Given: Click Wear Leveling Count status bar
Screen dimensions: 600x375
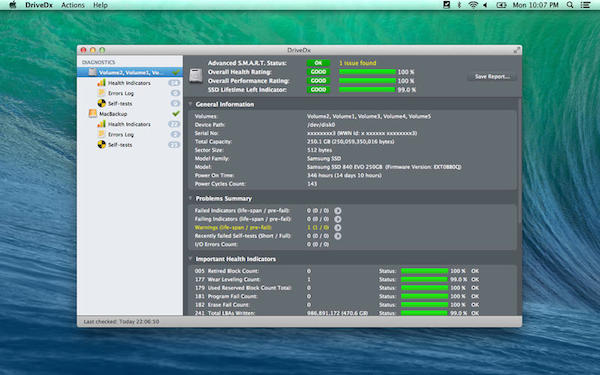Looking at the screenshot, I should [424, 279].
